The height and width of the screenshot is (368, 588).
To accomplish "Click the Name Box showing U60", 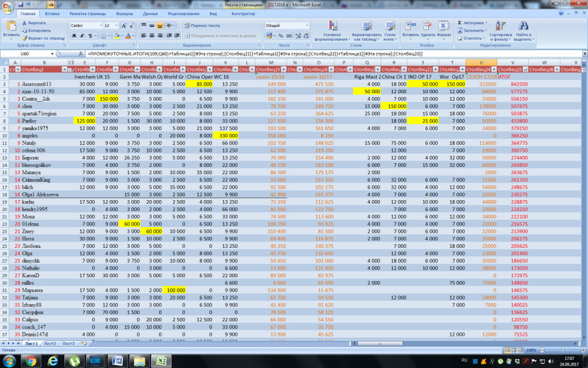I will 26,53.
